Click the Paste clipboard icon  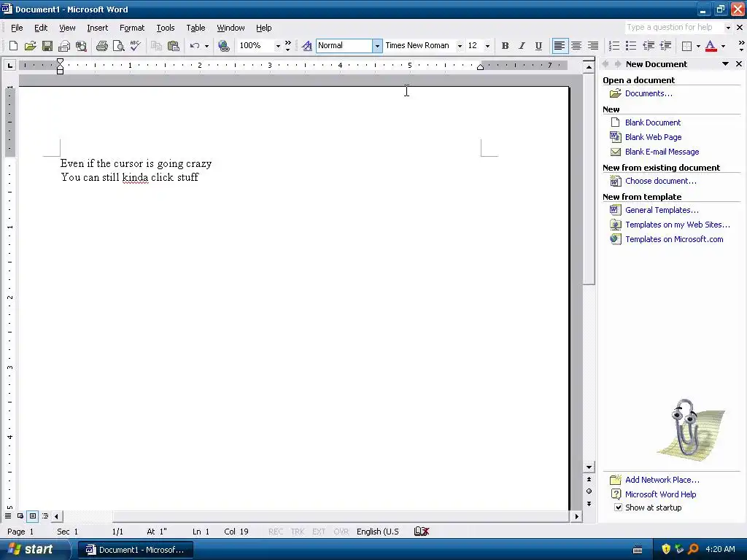point(174,46)
